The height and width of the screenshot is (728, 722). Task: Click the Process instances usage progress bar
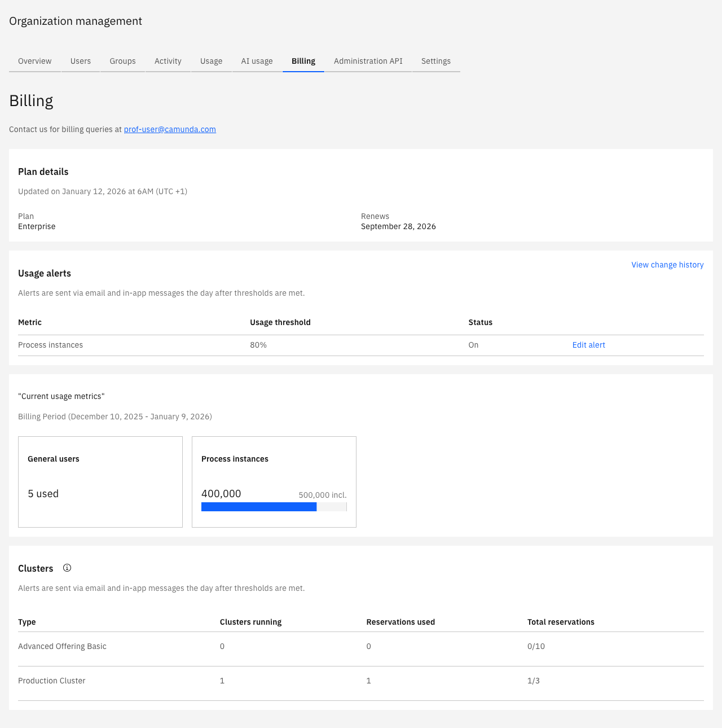tap(274, 507)
